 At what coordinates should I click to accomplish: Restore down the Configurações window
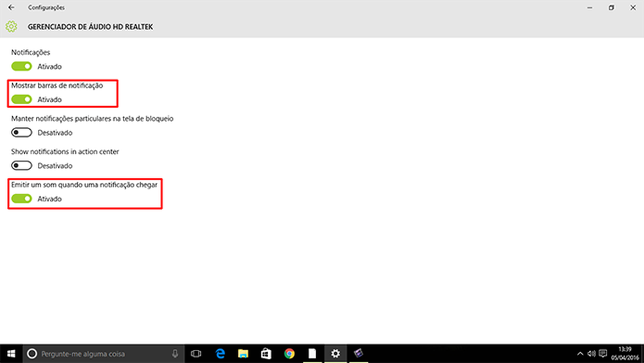click(611, 7)
